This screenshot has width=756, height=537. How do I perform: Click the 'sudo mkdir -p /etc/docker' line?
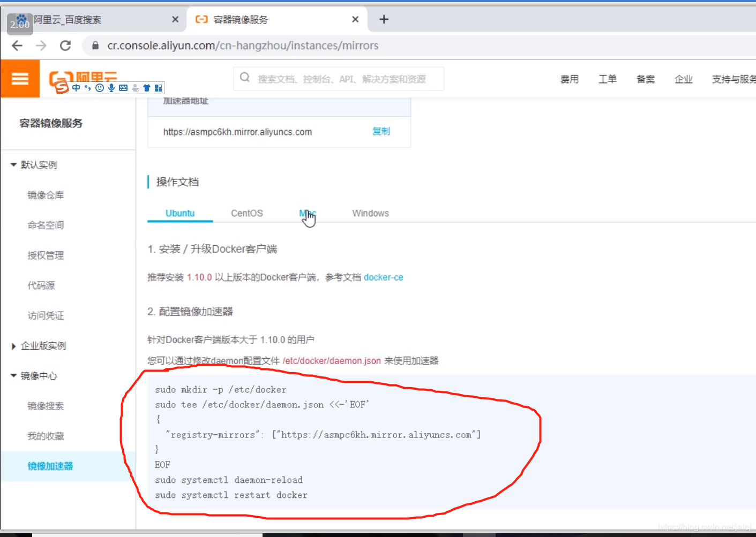[x=221, y=390]
